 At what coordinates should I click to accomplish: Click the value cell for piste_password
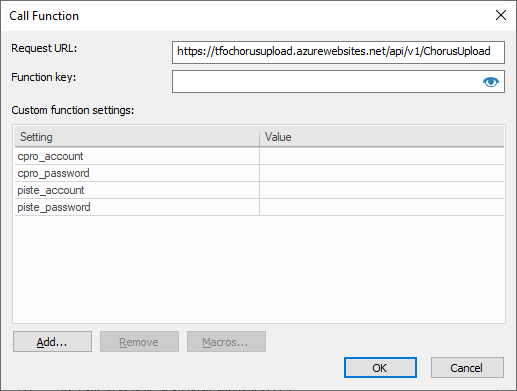[x=382, y=207]
